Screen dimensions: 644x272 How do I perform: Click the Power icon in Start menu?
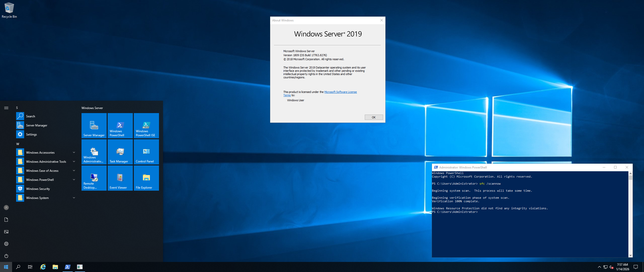pyautogui.click(x=6, y=256)
